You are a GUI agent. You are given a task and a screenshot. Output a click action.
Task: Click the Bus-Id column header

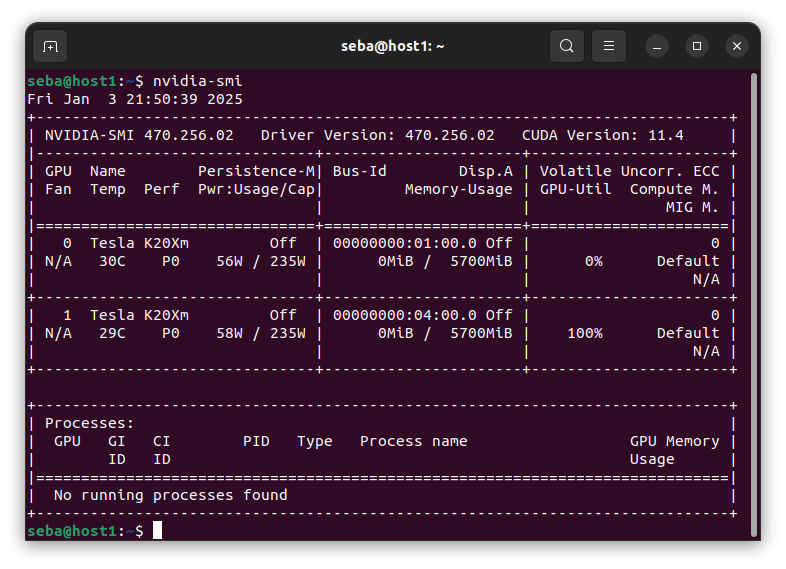coord(359,171)
